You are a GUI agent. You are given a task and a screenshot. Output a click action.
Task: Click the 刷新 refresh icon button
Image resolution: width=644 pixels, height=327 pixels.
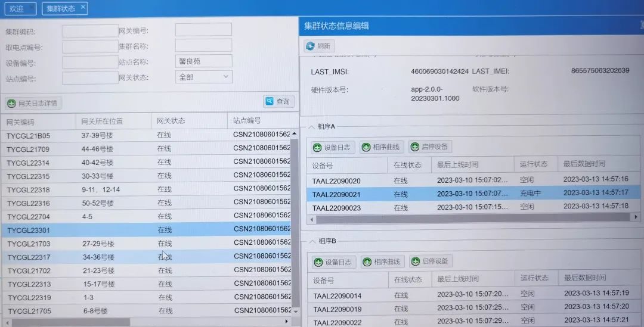click(320, 46)
